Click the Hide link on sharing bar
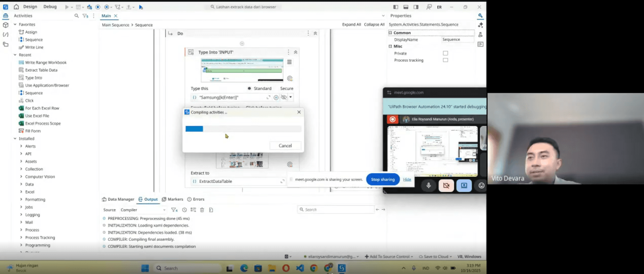Viewport: 644px width, 274px height. (407, 180)
